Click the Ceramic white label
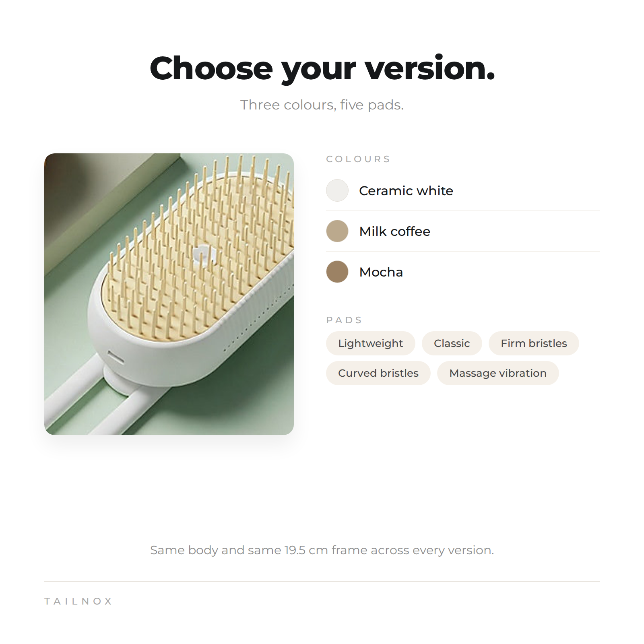Screen dimensions: 644x644 coord(406,191)
